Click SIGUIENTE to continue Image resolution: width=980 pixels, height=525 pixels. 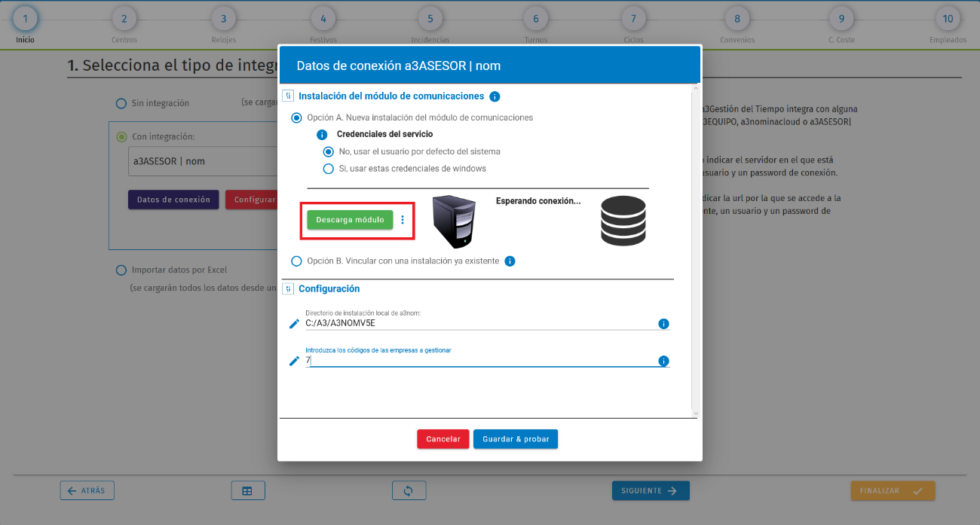click(x=651, y=490)
